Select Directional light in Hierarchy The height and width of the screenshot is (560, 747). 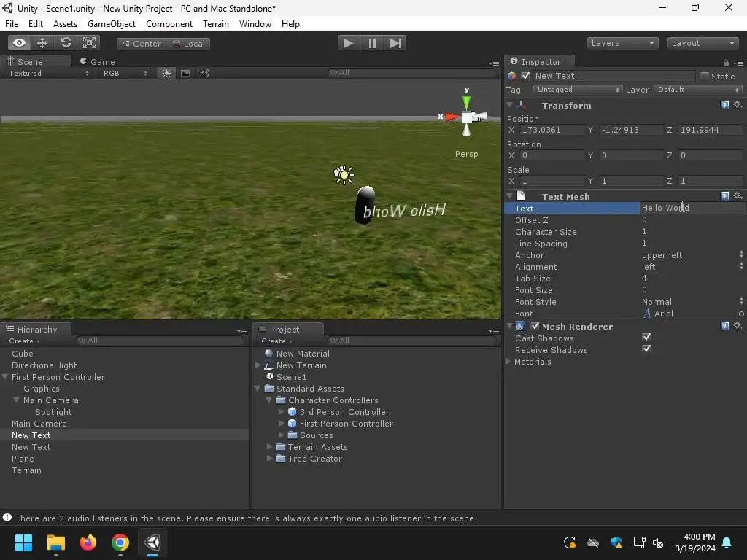click(44, 365)
